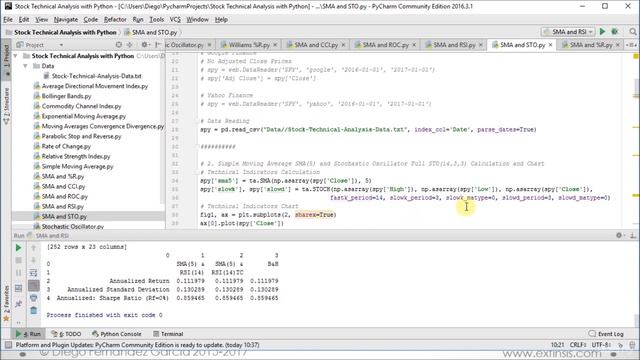Clear all Run console output trash
This screenshot has width=640, height=360.
tap(34, 310)
